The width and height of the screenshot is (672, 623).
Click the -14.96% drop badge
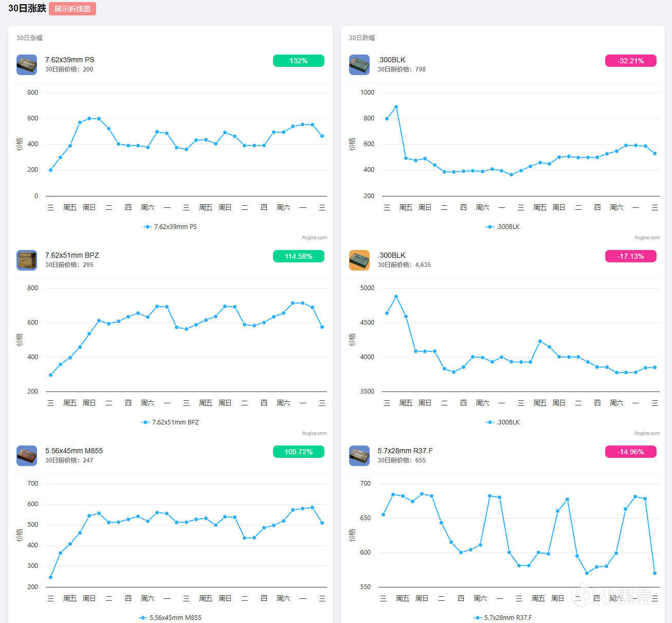631,452
